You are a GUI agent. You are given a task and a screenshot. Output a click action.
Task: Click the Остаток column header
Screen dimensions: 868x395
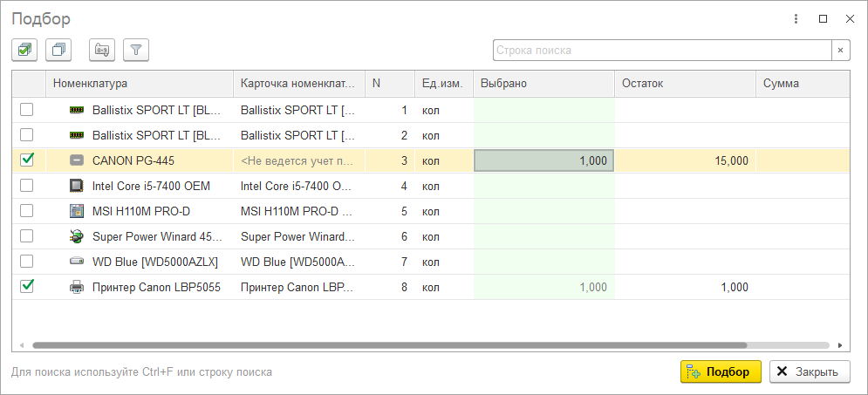(x=684, y=84)
